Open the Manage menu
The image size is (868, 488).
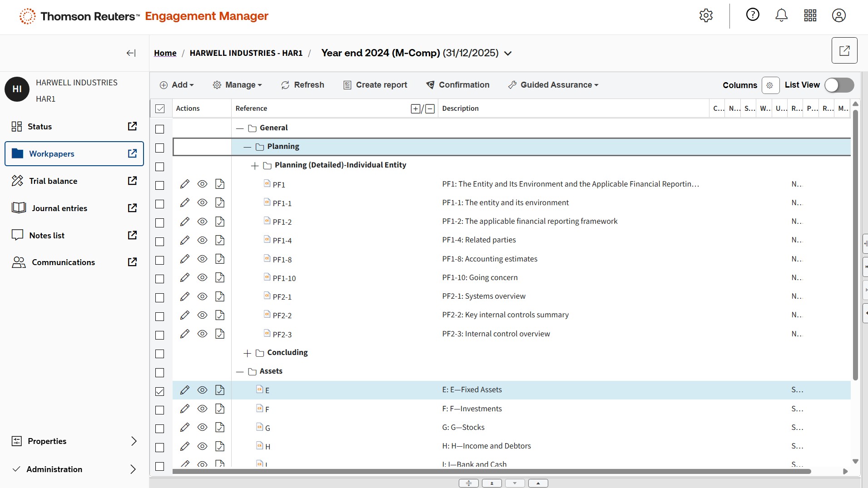238,85
